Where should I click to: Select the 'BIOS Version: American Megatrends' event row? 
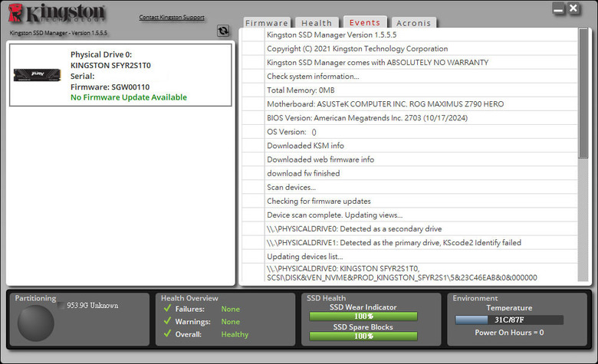point(409,118)
